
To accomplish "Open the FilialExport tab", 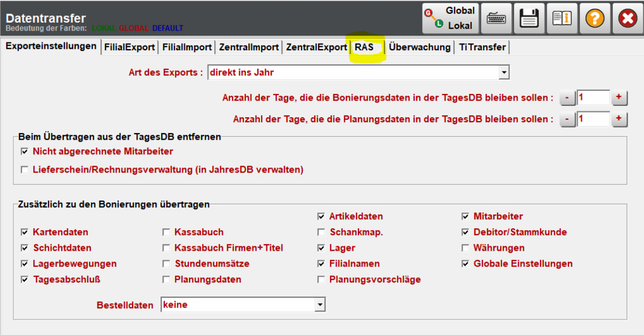I will point(130,47).
